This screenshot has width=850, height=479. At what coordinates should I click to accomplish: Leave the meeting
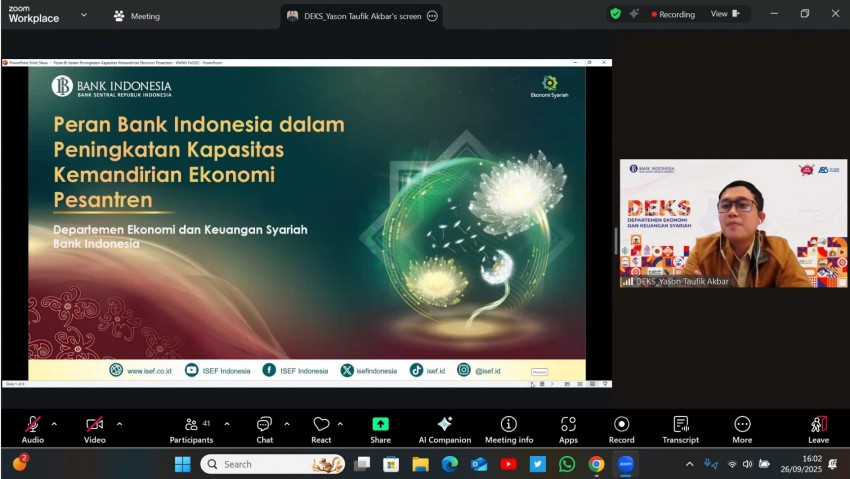[x=819, y=430]
